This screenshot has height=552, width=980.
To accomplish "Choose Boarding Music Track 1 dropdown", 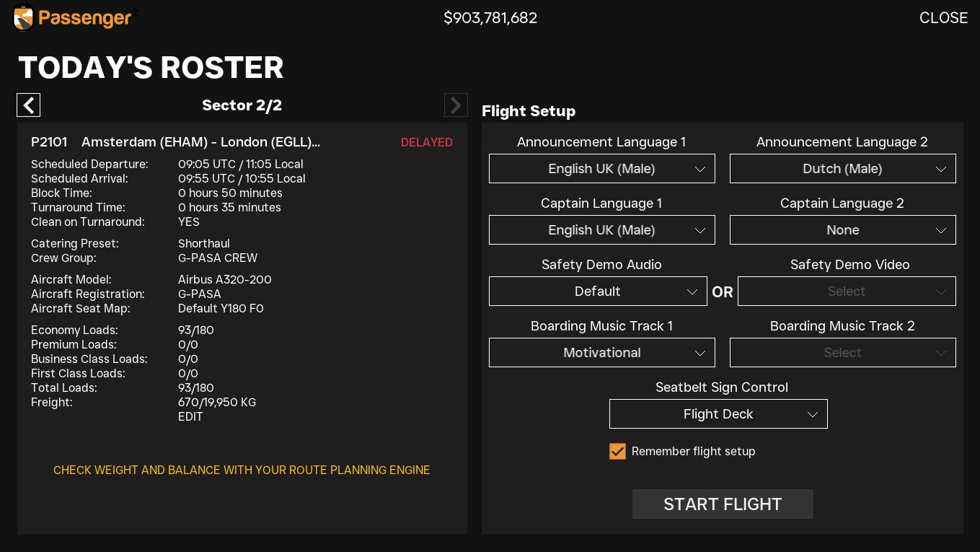I will pyautogui.click(x=601, y=353).
